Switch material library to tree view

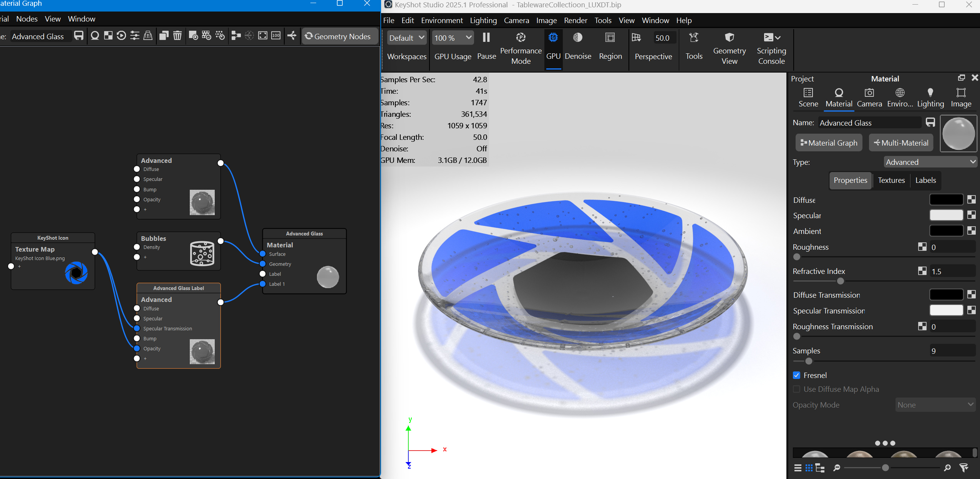pos(820,468)
